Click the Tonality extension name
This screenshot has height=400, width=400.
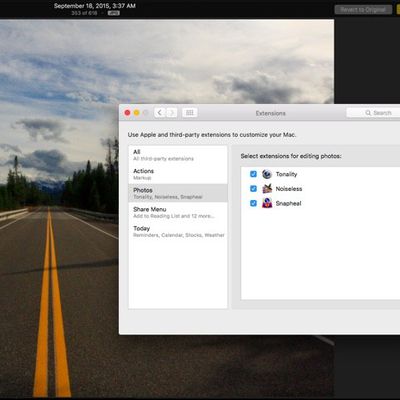click(x=286, y=174)
